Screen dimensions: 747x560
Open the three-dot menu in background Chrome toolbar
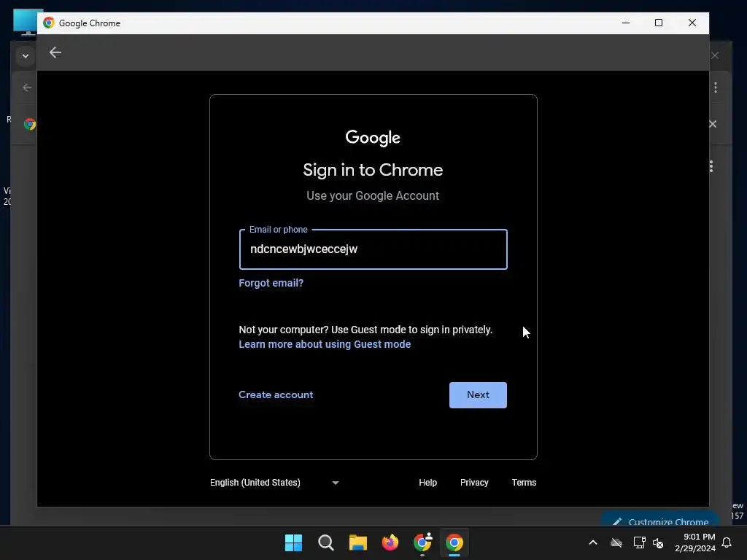(x=716, y=87)
